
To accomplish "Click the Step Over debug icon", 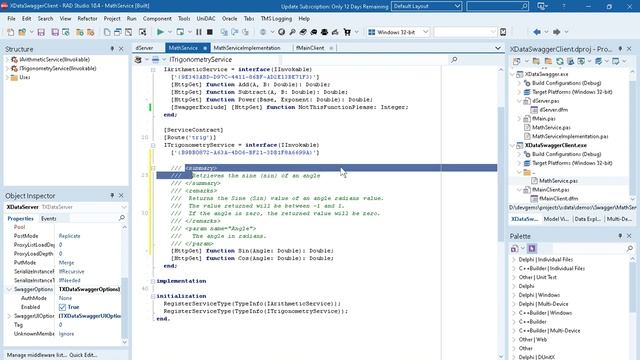I will click(x=235, y=32).
